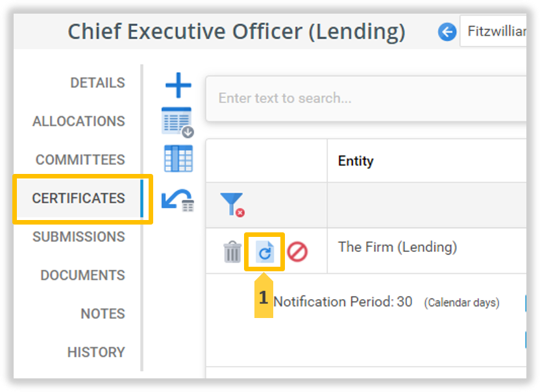Clear filters using the funnel icon
Viewport: 540px width, 392px height.
tap(232, 204)
